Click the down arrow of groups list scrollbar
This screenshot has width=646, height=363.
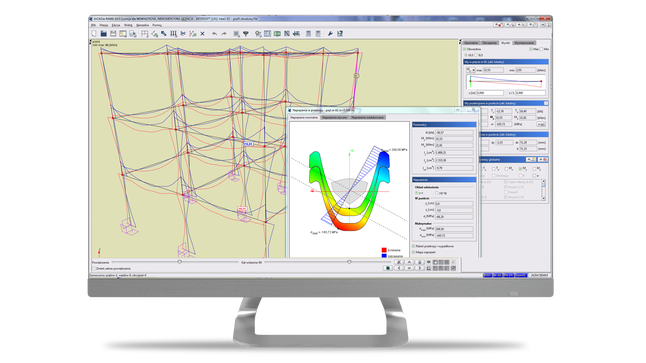(x=543, y=199)
